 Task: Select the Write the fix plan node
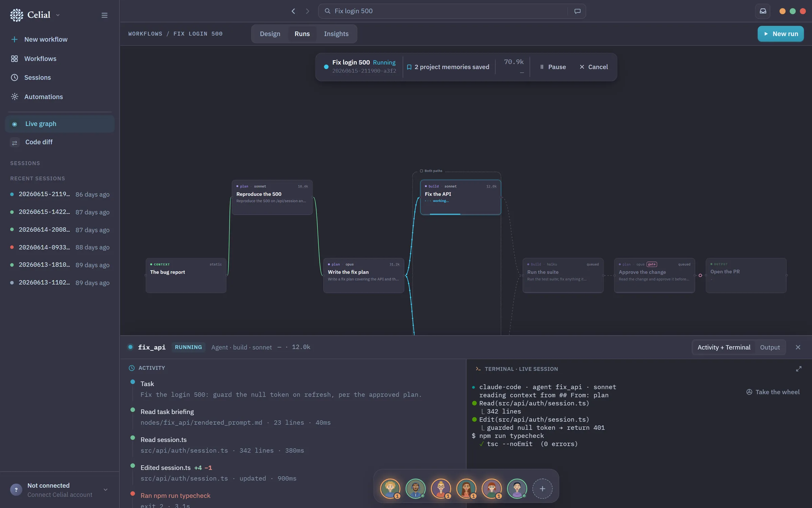[x=363, y=275]
